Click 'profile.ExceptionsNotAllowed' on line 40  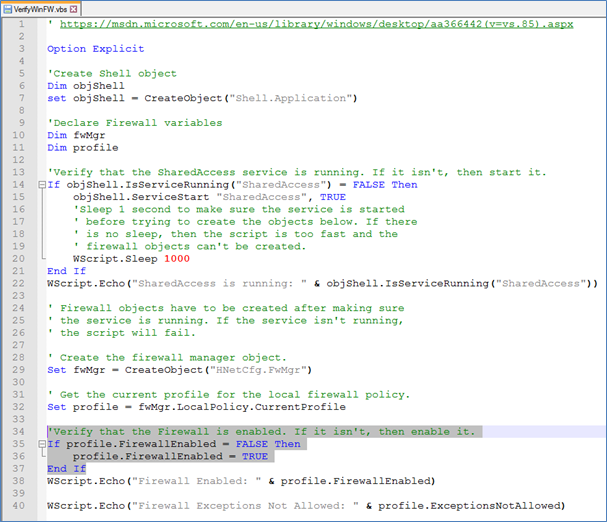pyautogui.click(x=468, y=506)
